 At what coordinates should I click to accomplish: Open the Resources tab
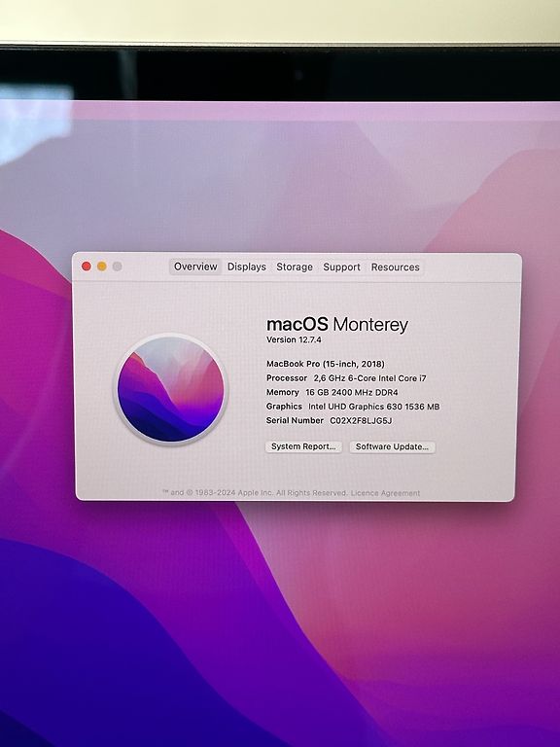pos(396,267)
